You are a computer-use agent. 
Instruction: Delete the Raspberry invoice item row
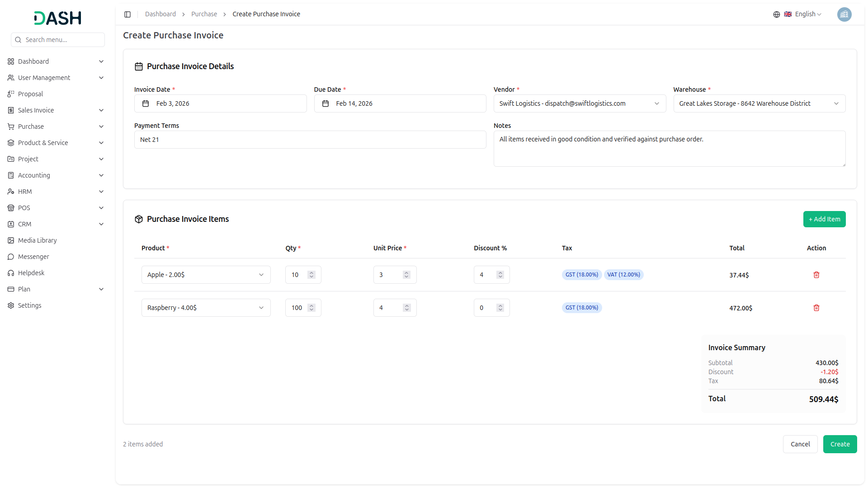(x=816, y=308)
